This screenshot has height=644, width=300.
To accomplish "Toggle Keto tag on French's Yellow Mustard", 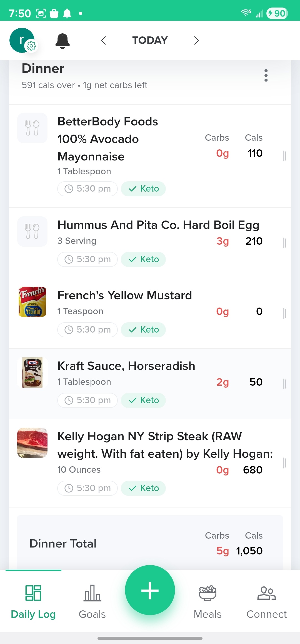I will tap(143, 330).
